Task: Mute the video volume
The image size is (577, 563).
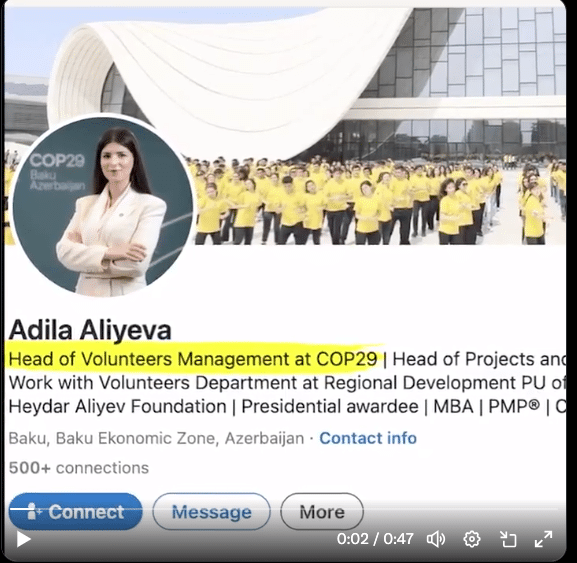Action: click(436, 539)
